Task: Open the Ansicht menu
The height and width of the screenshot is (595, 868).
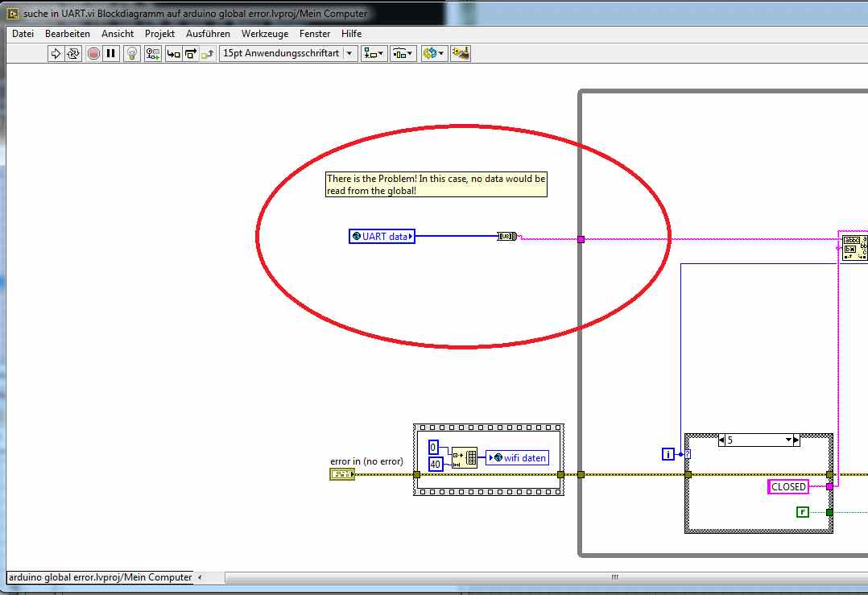Action: pyautogui.click(x=118, y=34)
